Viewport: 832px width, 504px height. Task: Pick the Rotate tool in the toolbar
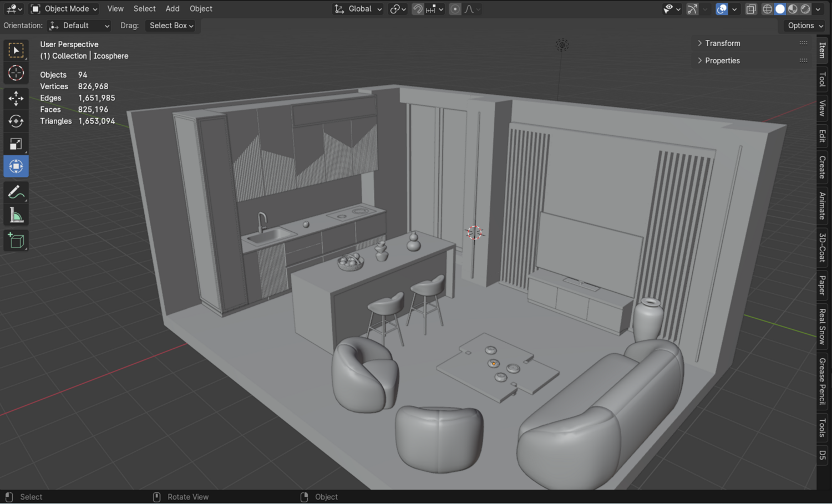[16, 121]
